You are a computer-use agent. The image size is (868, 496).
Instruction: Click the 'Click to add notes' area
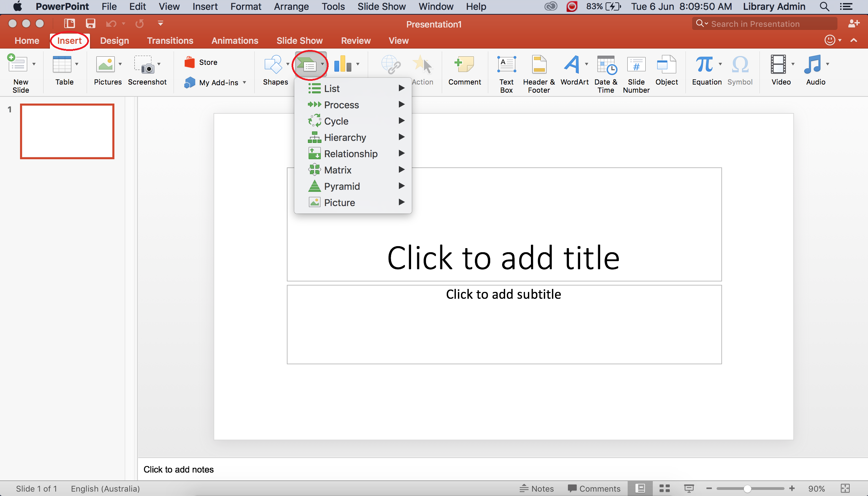point(503,470)
